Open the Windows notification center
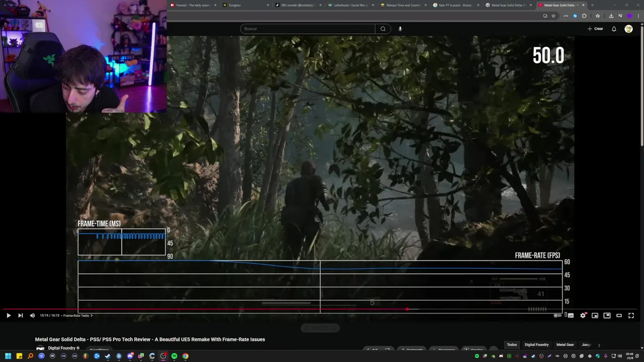This screenshot has height=362, width=644. [x=637, y=356]
